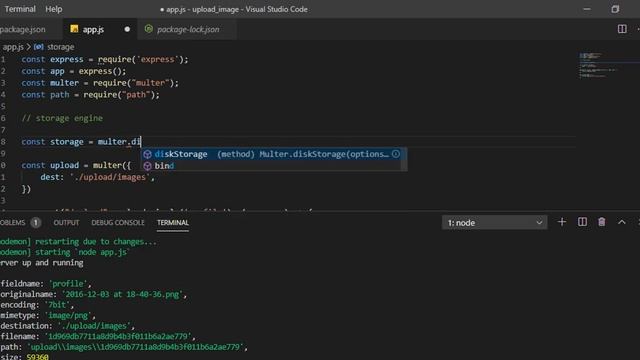This screenshot has height=360, width=640.
Task: Click the mimetype 'image/png' value
Action: [x=68, y=316]
